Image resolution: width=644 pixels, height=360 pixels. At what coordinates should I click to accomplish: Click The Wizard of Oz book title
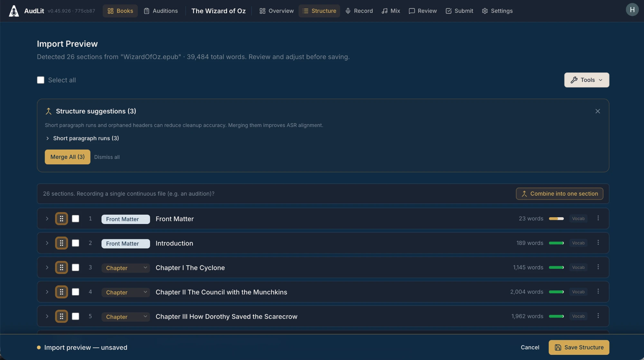[218, 11]
